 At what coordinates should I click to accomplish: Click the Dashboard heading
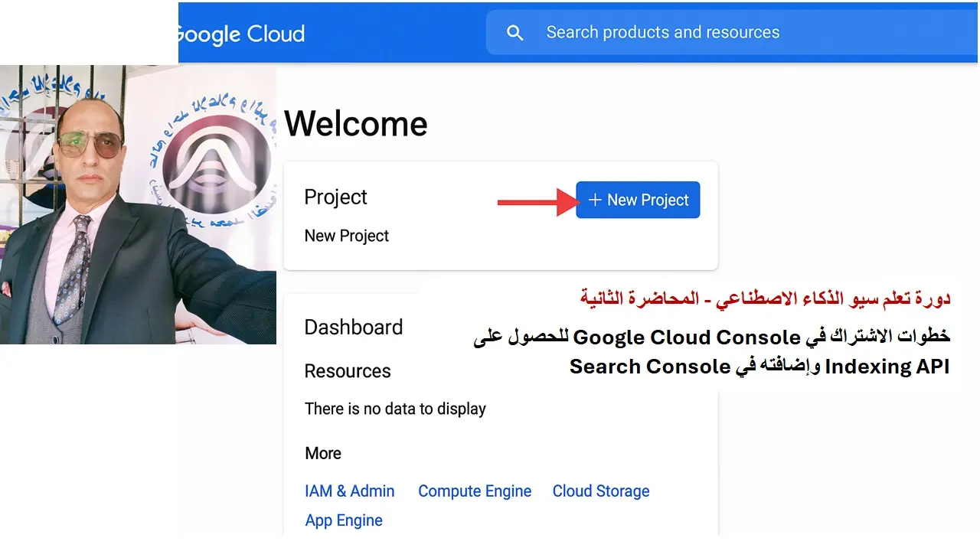tap(353, 328)
